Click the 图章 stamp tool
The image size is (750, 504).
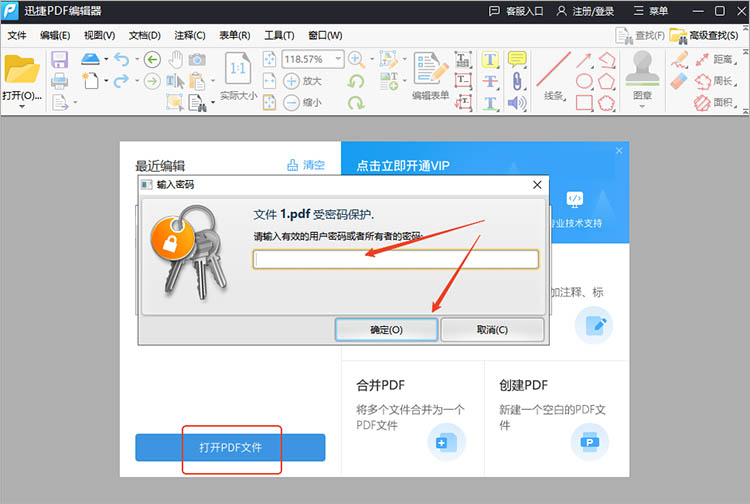point(642,75)
